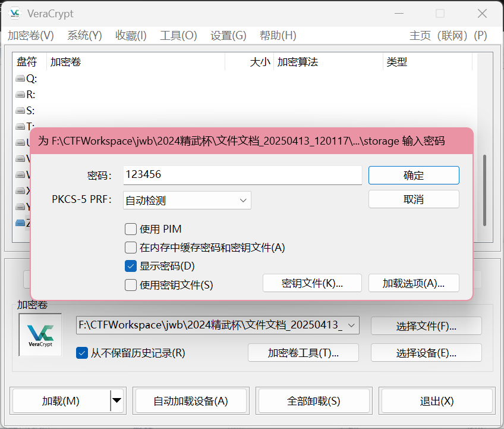504x429 pixels.
Task: Open 加载选项(A)... mount options
Action: pyautogui.click(x=414, y=283)
